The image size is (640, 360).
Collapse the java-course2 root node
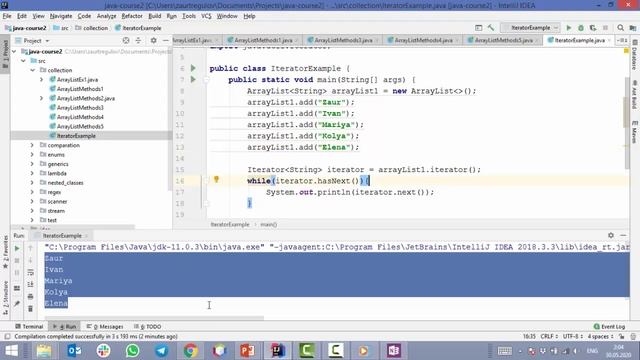click(15, 51)
